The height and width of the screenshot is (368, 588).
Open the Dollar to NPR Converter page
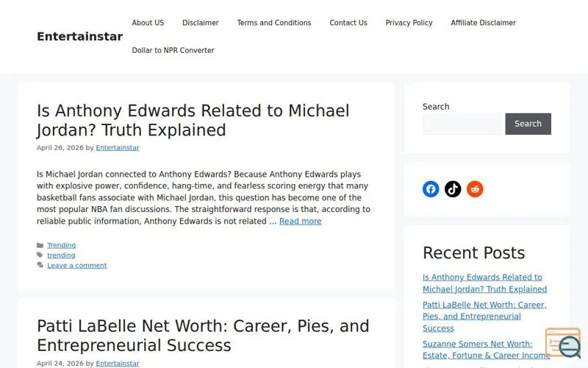173,50
